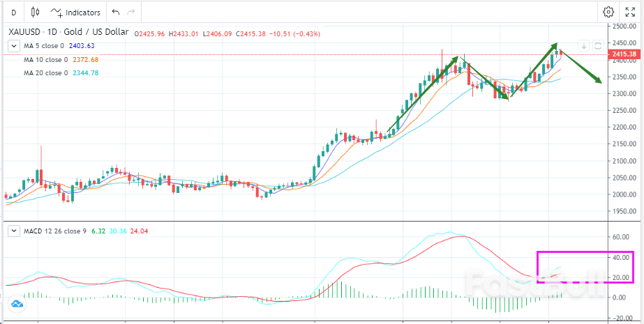
Task: Open the blue cloud chart logo button
Action: tap(17, 304)
